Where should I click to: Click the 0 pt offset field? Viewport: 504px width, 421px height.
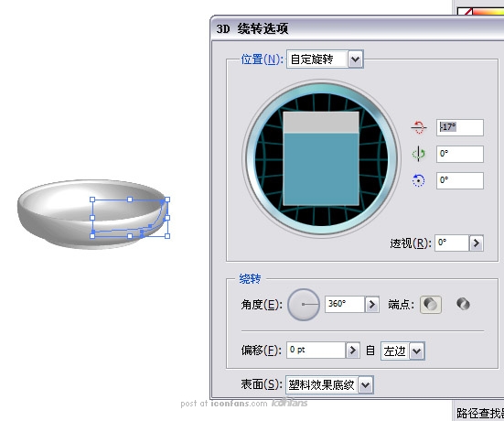[316, 350]
